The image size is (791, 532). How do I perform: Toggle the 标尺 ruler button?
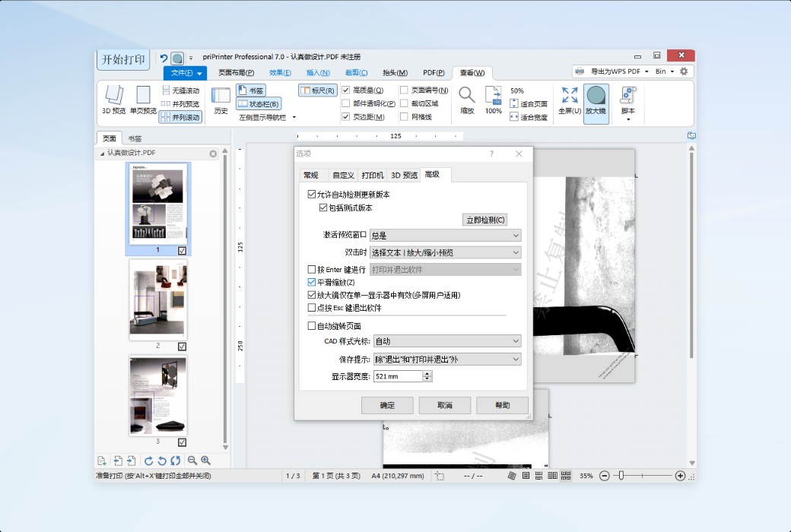(x=318, y=90)
